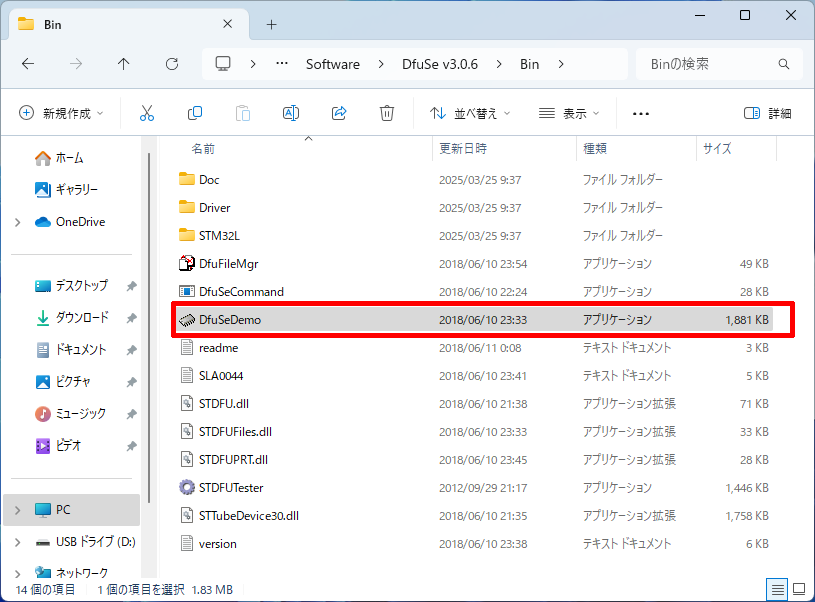Switch to large thumbnails view icon

[799, 590]
